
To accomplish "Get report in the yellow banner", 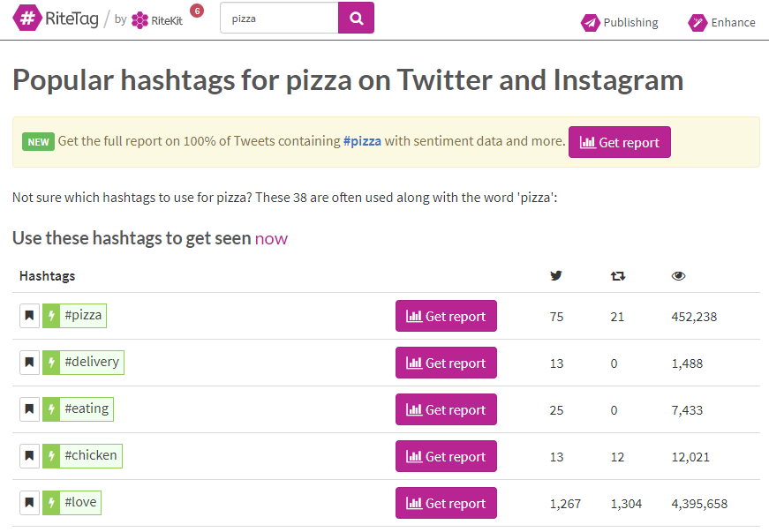I will point(620,142).
